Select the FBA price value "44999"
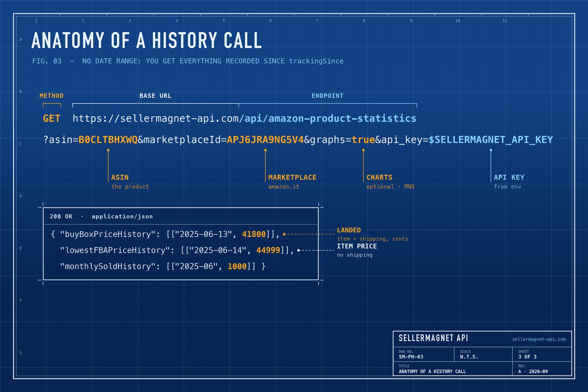 point(268,250)
